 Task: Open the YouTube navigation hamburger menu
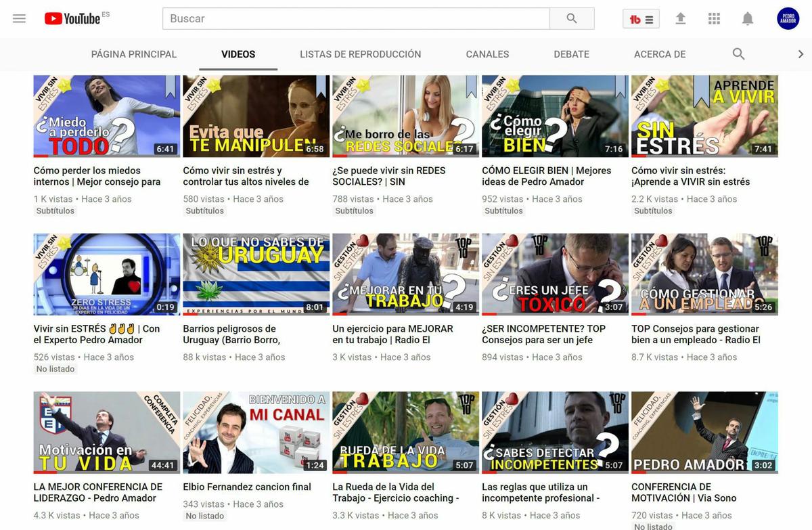18,18
